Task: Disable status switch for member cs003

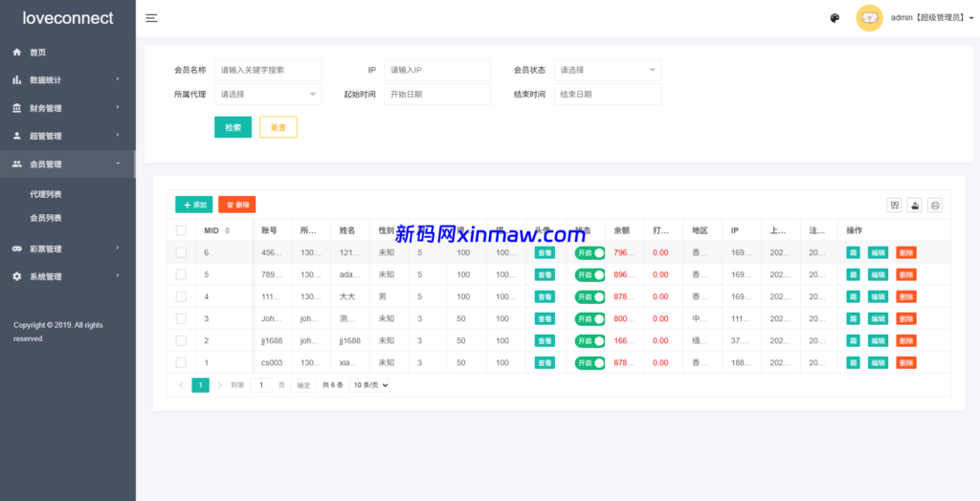Action: click(x=590, y=363)
